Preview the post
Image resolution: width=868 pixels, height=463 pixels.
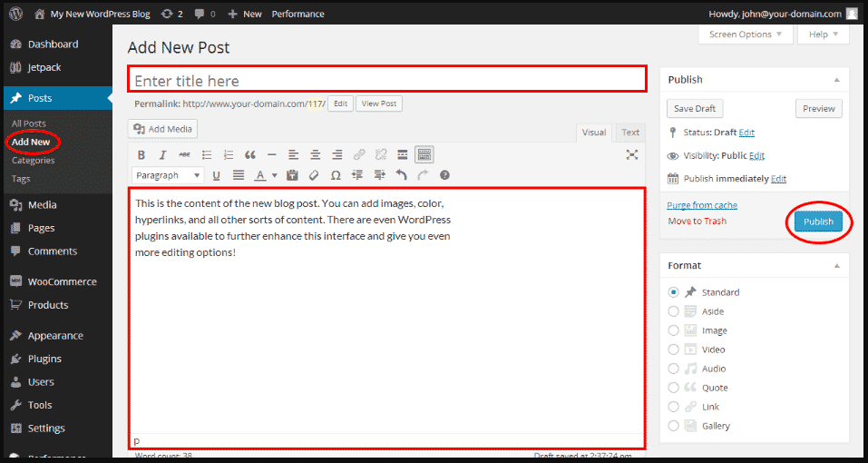[819, 109]
